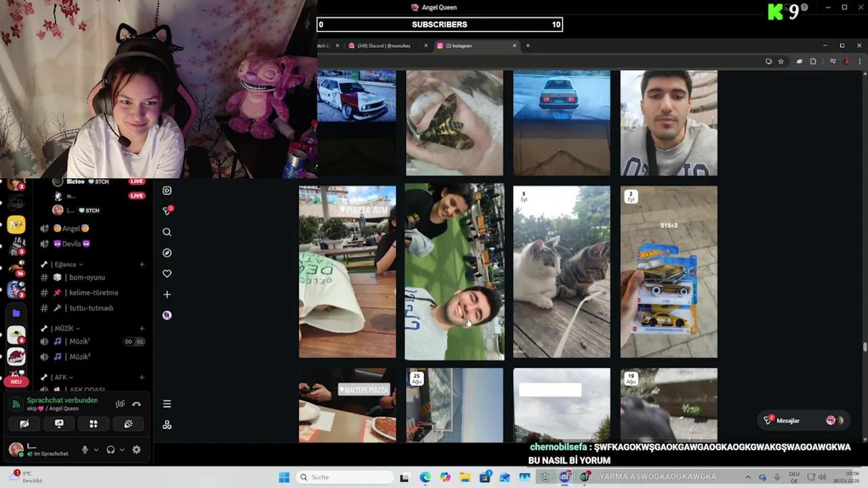Toggle Discord headphone deafen
The image size is (868, 488).
pyautogui.click(x=111, y=449)
